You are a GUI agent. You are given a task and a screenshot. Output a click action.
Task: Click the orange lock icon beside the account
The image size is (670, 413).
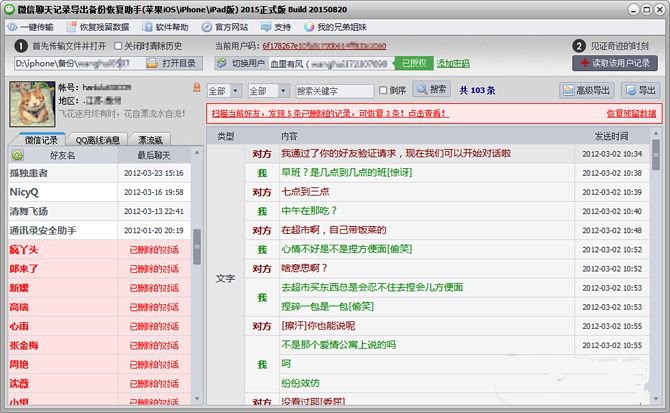pos(197,88)
